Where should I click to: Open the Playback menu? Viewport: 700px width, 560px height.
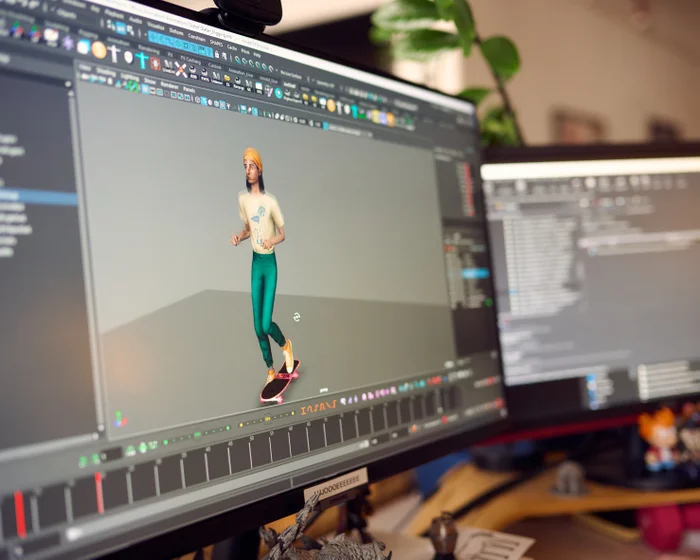pos(114,13)
